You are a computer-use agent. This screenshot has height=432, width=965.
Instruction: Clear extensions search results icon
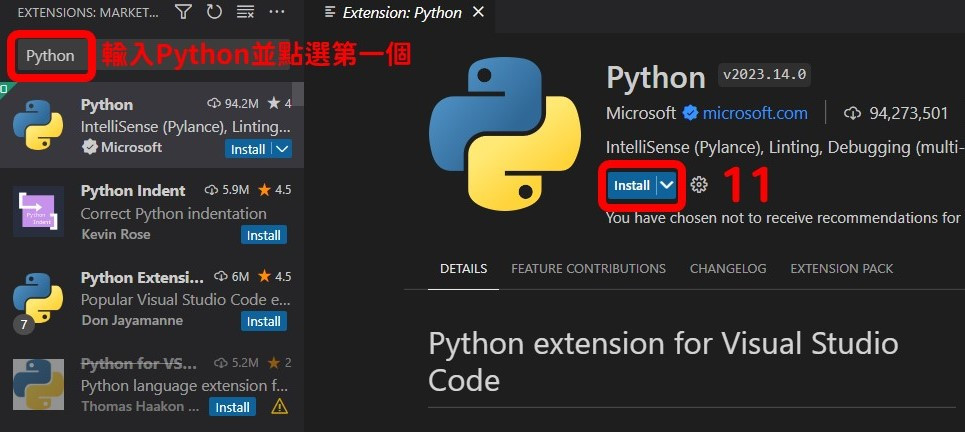(245, 11)
